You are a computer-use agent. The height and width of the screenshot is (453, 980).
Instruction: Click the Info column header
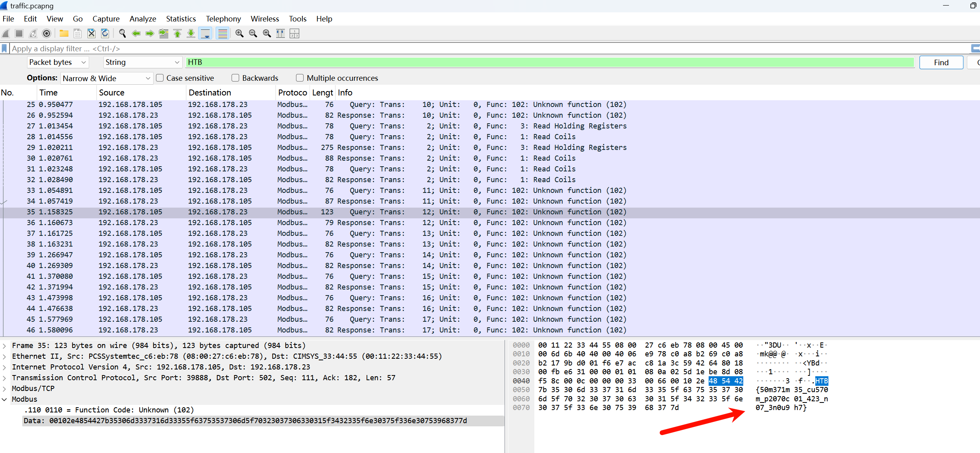[x=345, y=93]
